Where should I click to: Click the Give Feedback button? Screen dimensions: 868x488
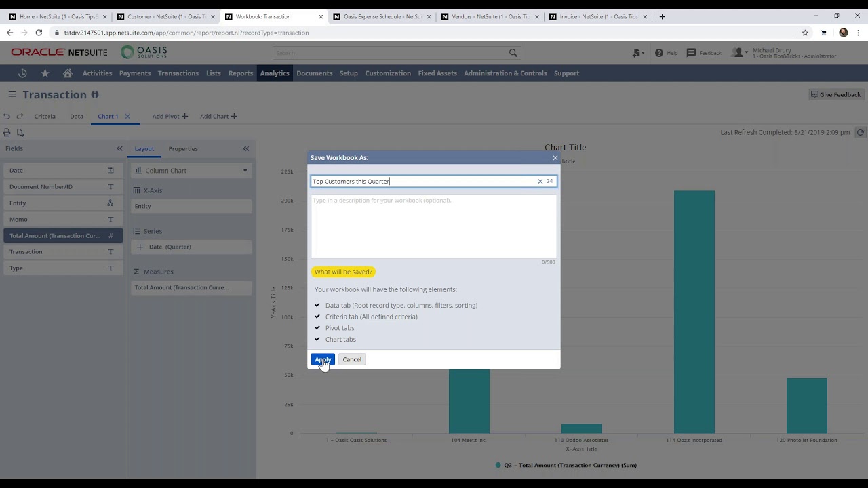pos(835,94)
